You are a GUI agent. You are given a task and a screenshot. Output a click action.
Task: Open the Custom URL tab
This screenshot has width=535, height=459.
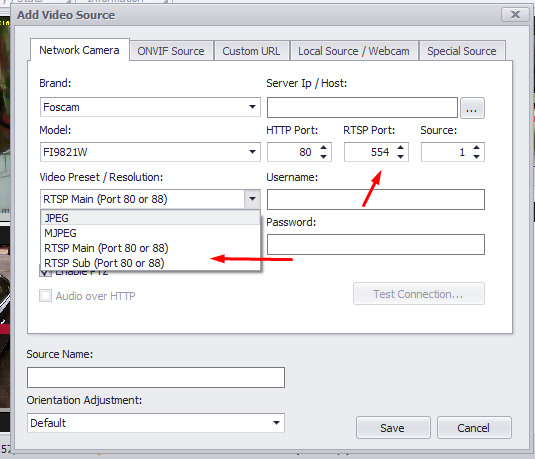click(251, 51)
